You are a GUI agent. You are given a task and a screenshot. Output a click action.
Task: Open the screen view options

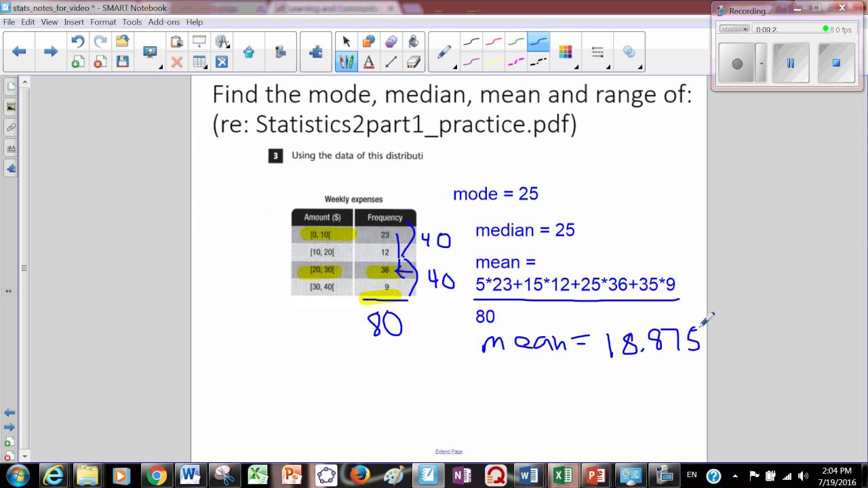(x=151, y=52)
